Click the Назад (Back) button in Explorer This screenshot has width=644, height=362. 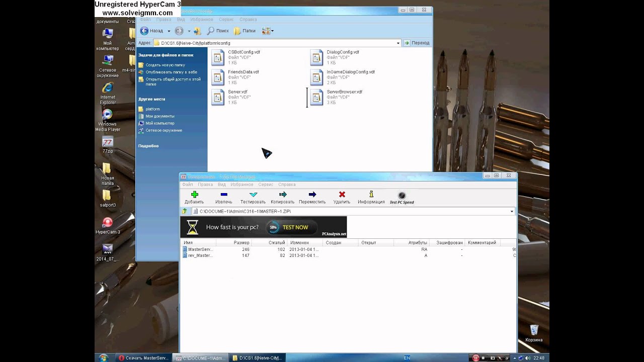151,31
